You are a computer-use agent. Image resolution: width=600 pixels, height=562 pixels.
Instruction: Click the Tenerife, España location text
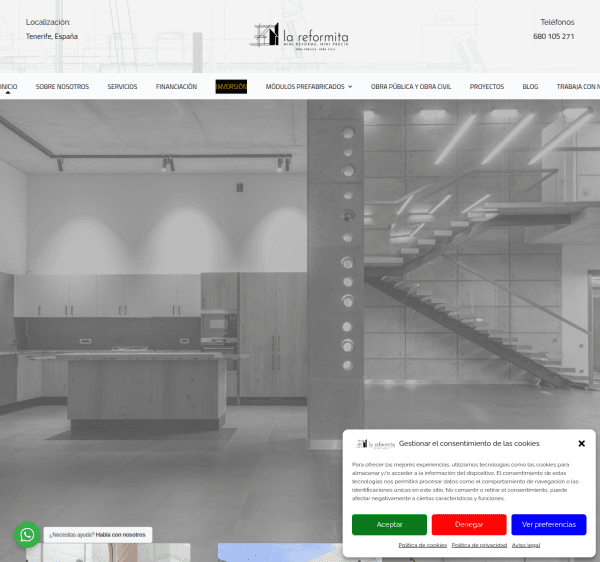[x=52, y=36]
